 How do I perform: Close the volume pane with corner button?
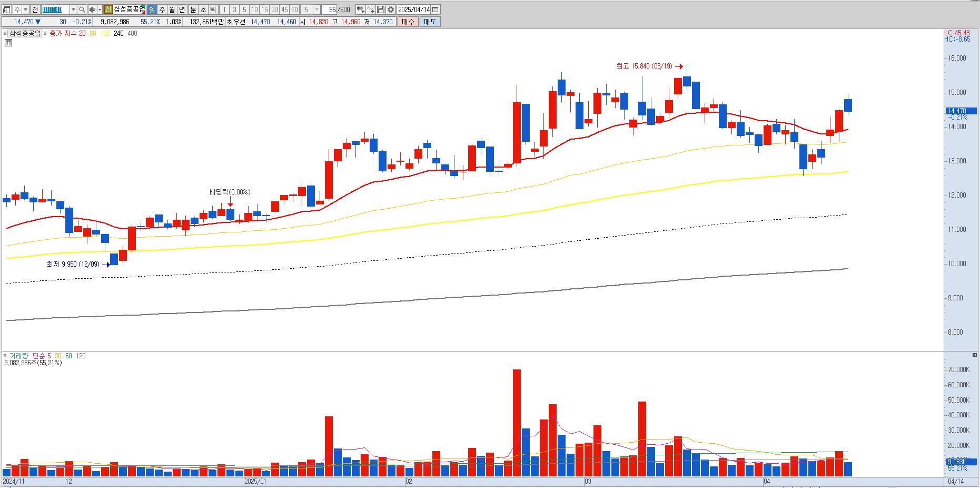coord(975,355)
